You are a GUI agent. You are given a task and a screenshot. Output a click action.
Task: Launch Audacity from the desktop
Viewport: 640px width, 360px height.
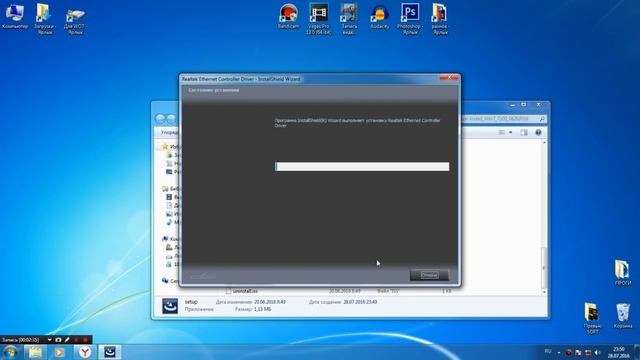coord(379,16)
